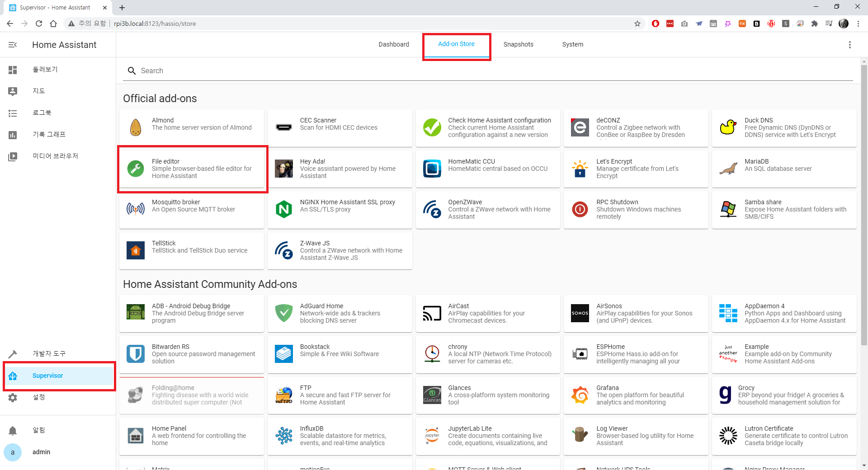868x470 pixels.
Task: Open the Check Home Assistant configuration checkmark icon
Action: click(x=432, y=127)
